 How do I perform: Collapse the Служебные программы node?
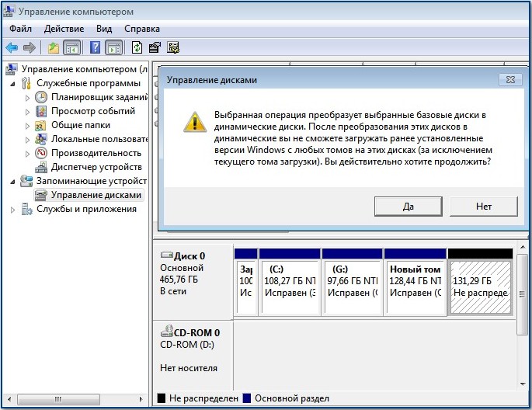[x=12, y=84]
